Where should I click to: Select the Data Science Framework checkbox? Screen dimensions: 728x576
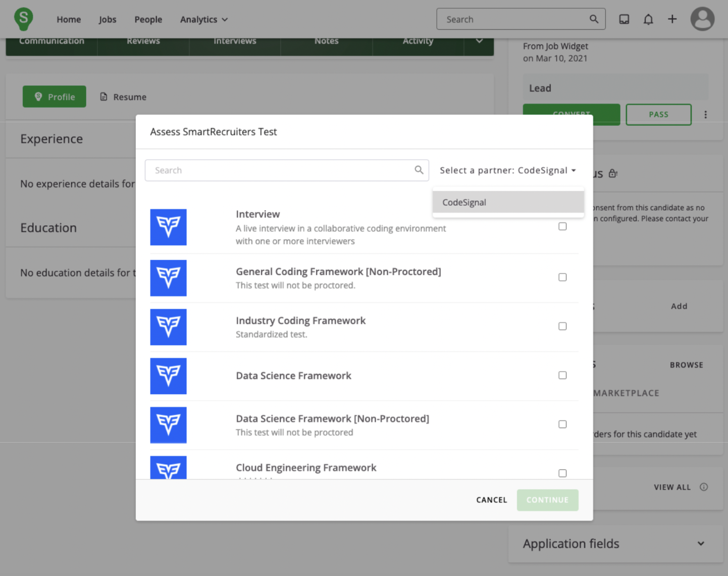(562, 375)
